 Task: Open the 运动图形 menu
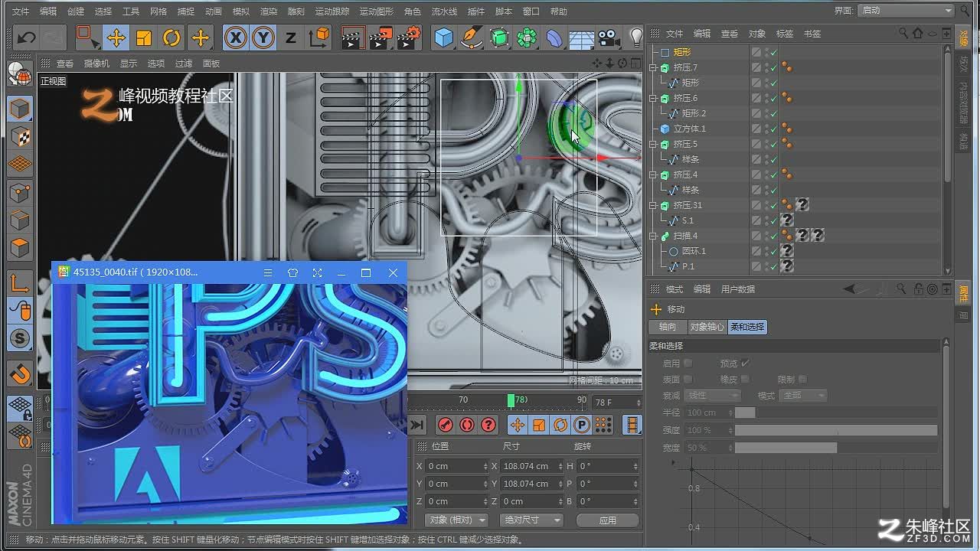(x=377, y=11)
